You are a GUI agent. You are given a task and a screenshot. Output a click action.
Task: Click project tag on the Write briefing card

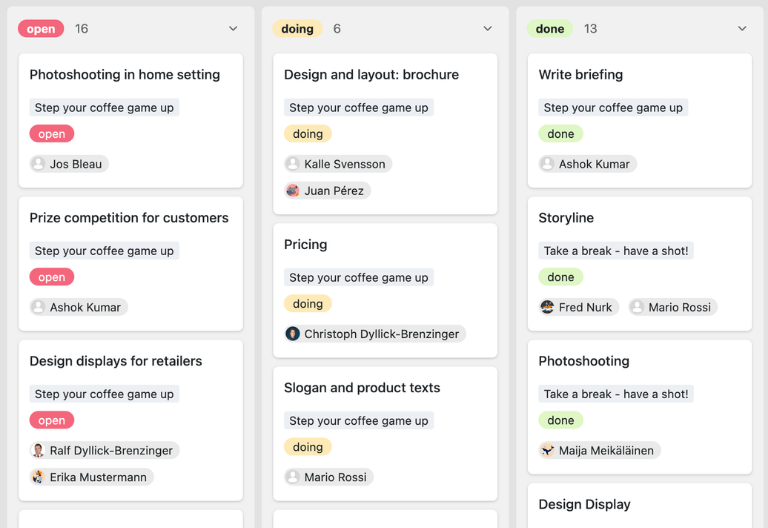(x=613, y=107)
